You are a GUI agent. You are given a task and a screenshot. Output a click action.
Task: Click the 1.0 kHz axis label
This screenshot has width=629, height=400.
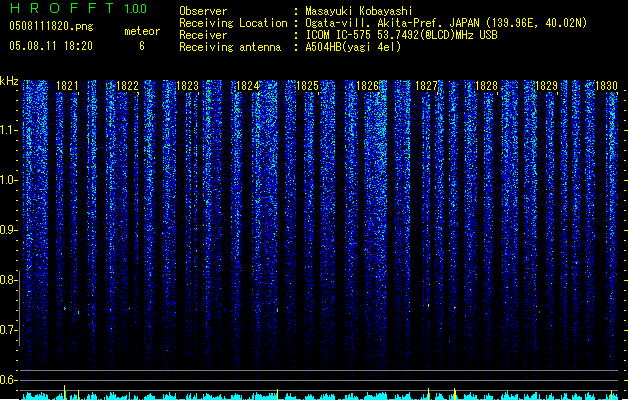[8, 180]
